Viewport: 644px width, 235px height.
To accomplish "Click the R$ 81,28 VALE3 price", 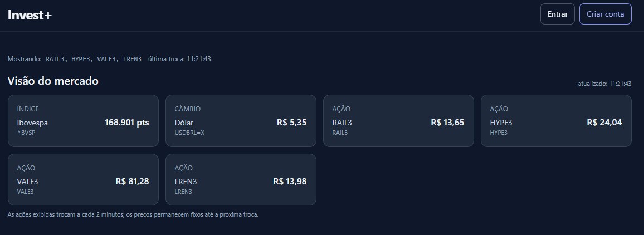I will (x=132, y=182).
